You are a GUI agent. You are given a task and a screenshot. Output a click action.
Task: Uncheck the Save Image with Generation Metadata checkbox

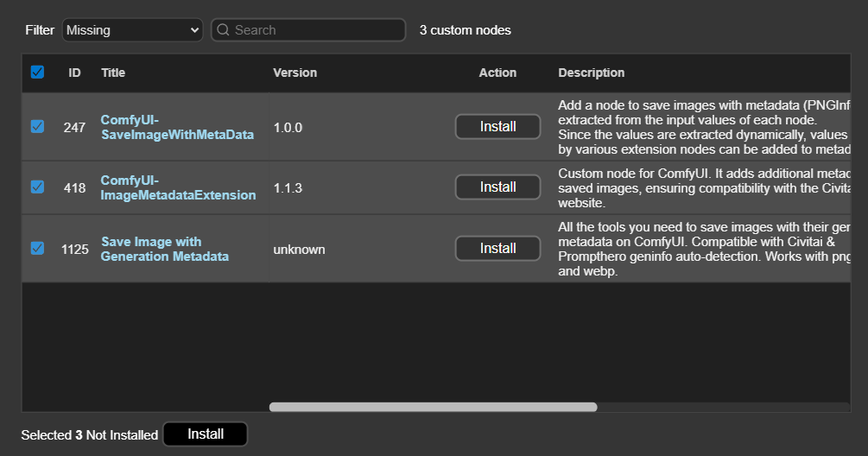[37, 249]
